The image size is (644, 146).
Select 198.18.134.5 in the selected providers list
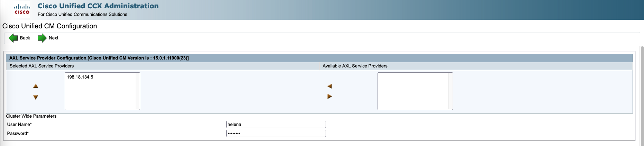tap(80, 77)
